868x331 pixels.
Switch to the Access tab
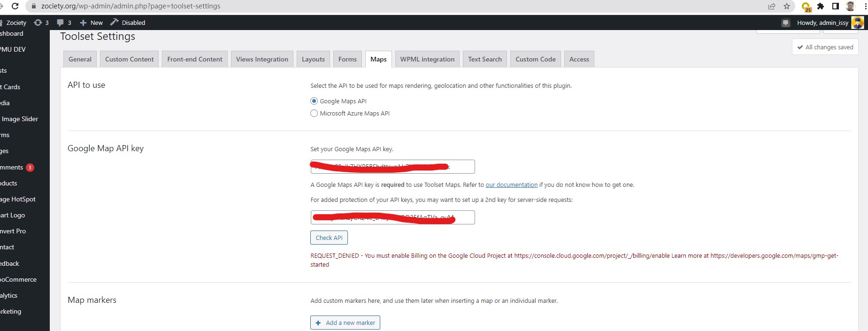pyautogui.click(x=579, y=59)
